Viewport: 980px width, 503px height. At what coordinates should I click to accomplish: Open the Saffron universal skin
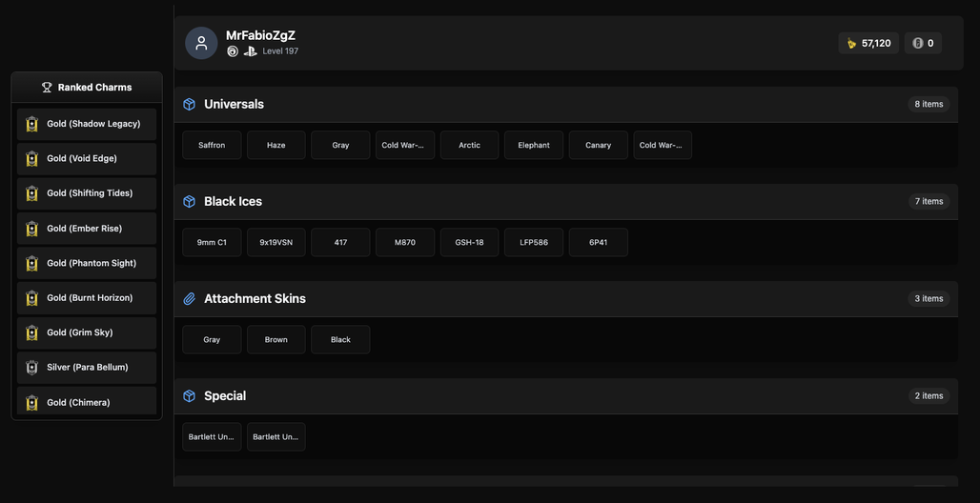(212, 145)
